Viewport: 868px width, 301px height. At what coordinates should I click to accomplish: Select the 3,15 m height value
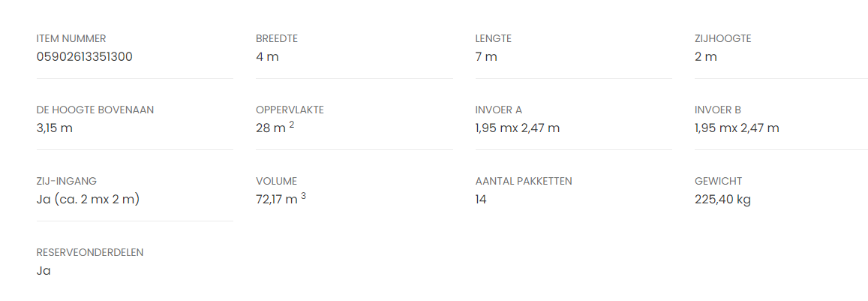pyautogui.click(x=55, y=128)
